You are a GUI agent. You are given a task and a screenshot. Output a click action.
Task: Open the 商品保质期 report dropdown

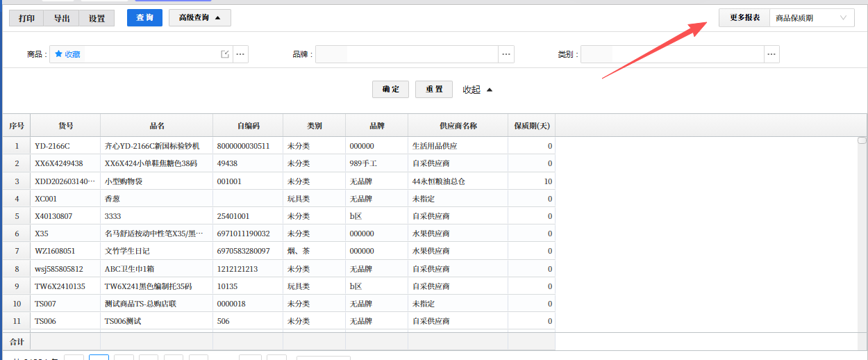click(812, 18)
